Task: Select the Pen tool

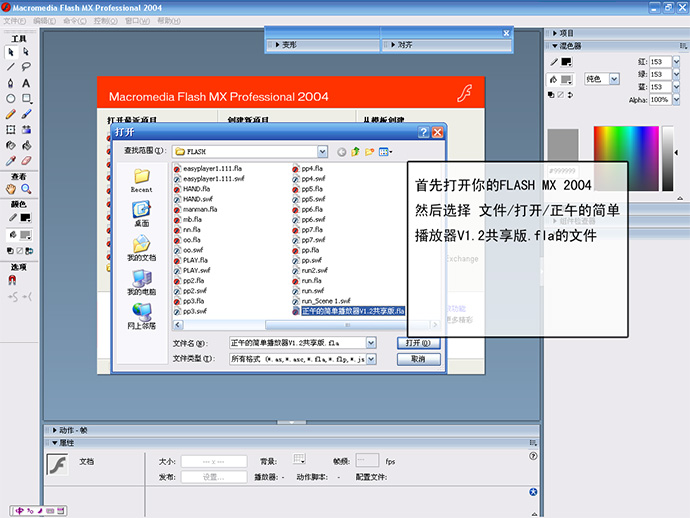Action: pyautogui.click(x=11, y=83)
